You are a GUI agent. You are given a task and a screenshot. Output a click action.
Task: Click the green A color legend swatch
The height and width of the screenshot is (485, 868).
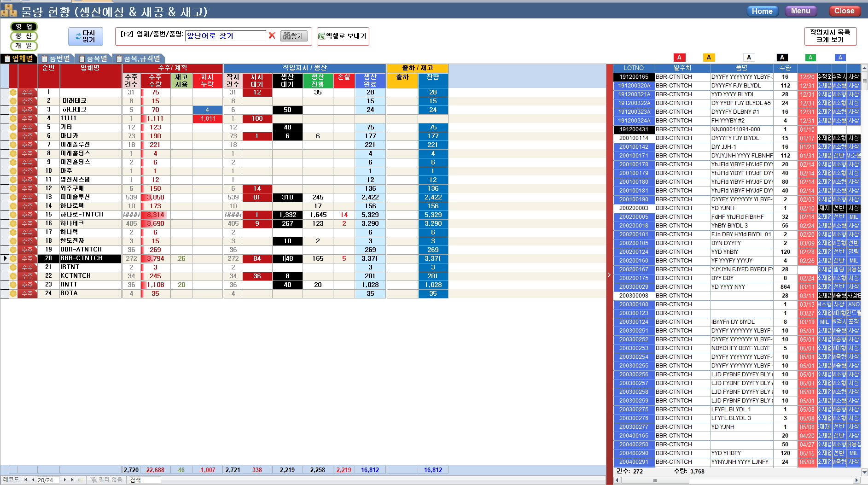coord(810,58)
